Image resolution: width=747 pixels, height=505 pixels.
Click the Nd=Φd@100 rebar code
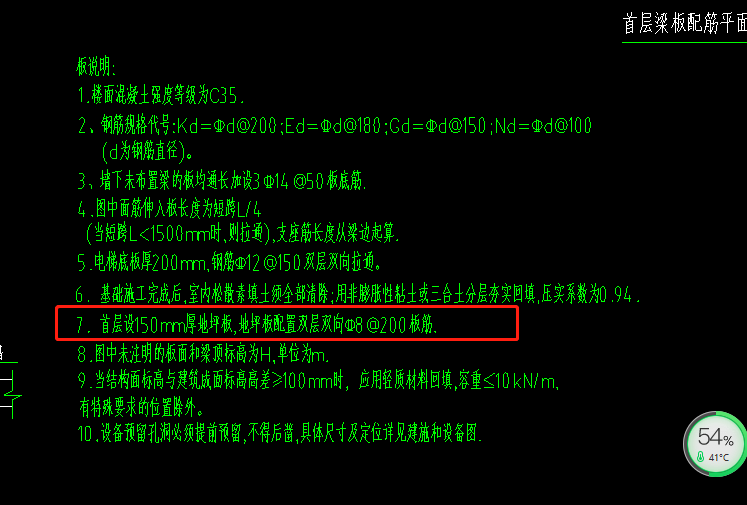click(x=543, y=126)
